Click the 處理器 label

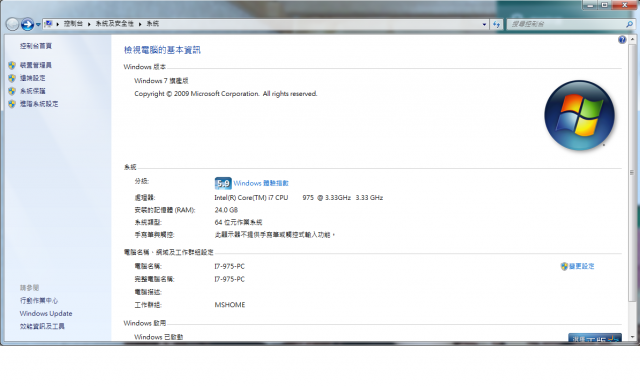point(145,197)
